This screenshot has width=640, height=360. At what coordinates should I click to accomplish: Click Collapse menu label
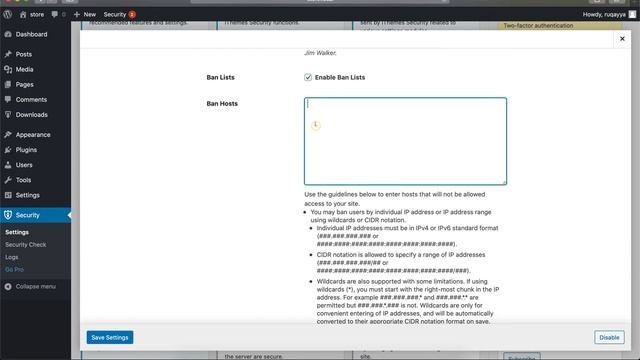click(x=36, y=287)
